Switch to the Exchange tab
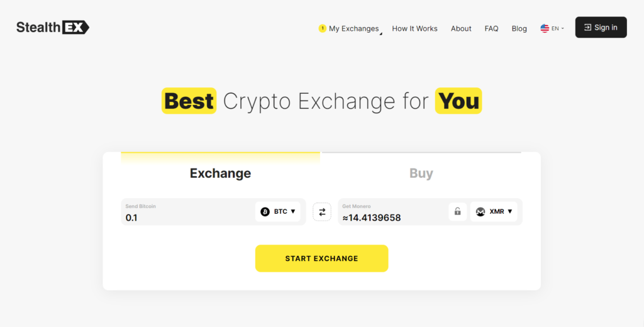Image resolution: width=644 pixels, height=327 pixels. (x=220, y=173)
